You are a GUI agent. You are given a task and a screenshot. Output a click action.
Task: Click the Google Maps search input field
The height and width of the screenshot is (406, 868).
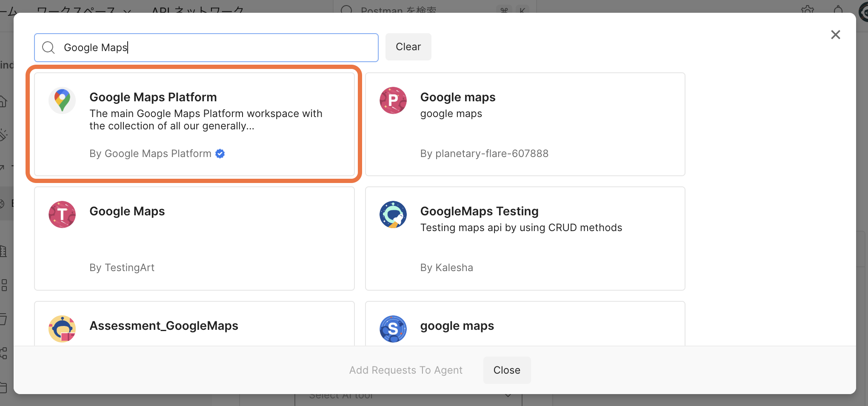click(x=206, y=47)
